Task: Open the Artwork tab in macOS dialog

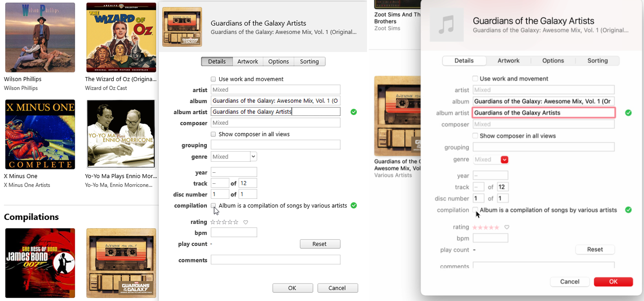Action: 509,60
